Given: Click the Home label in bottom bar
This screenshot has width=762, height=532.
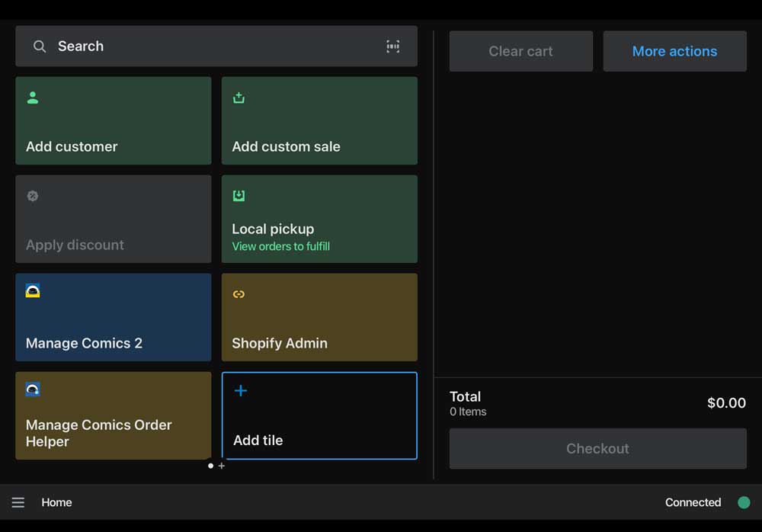Looking at the screenshot, I should click(56, 502).
